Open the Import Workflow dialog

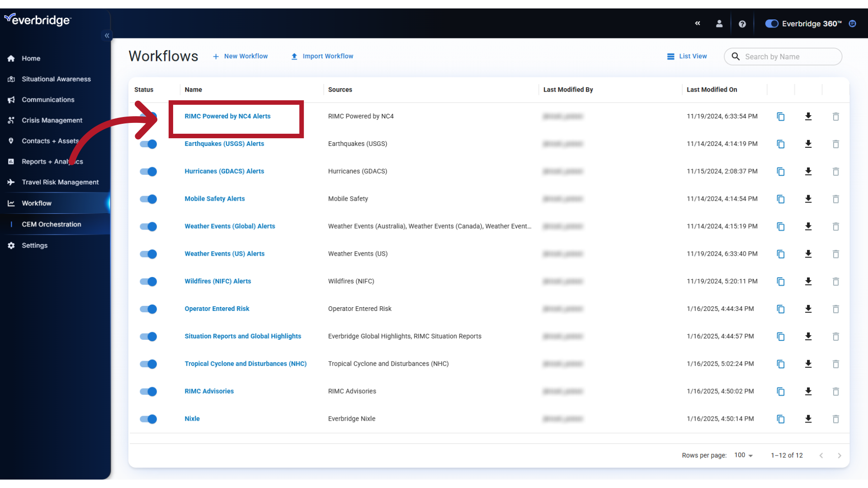coord(322,56)
